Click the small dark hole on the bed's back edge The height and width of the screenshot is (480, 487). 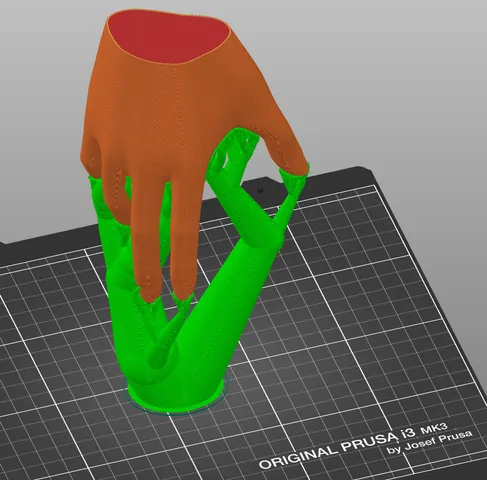[x=260, y=190]
